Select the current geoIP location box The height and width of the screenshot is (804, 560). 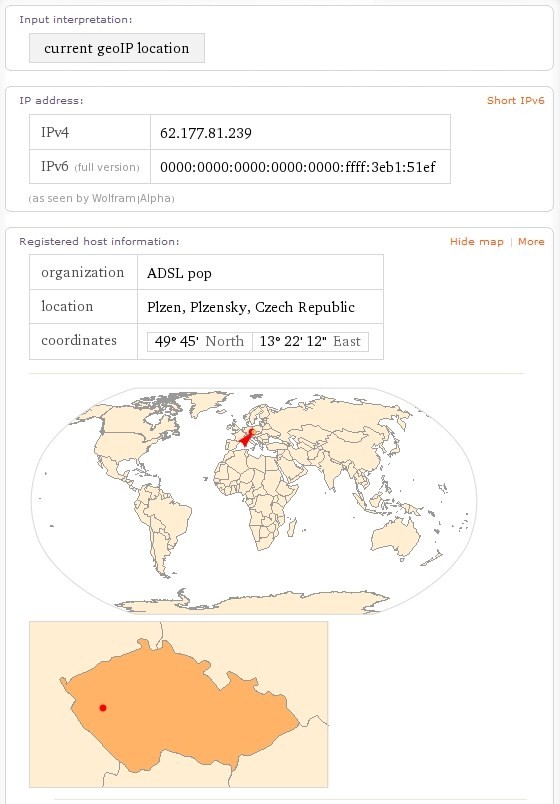click(x=117, y=48)
